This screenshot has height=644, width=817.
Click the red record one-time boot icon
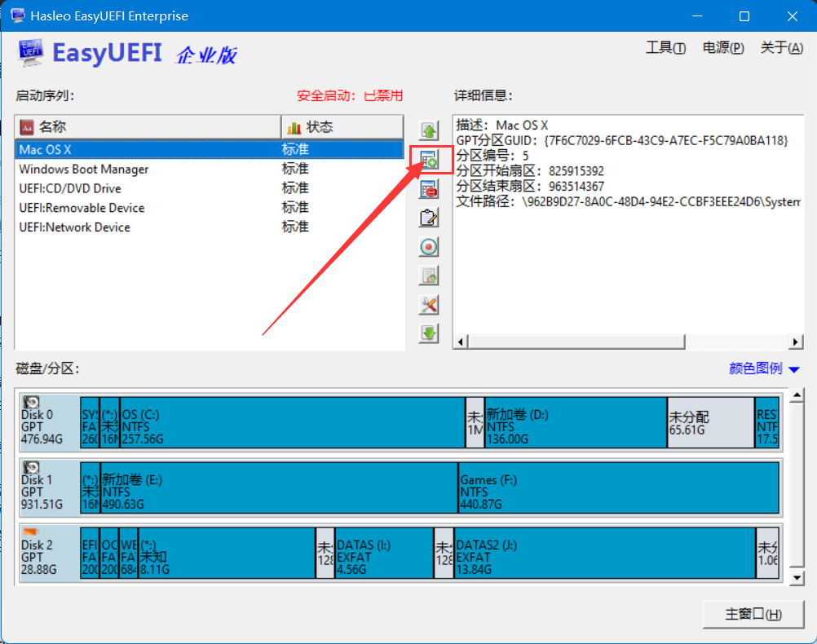click(429, 246)
